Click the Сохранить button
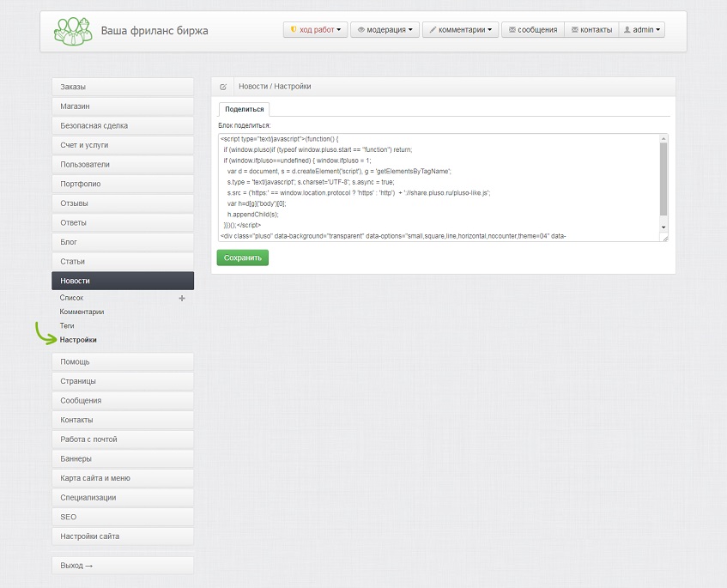The height and width of the screenshot is (588, 727). click(243, 258)
